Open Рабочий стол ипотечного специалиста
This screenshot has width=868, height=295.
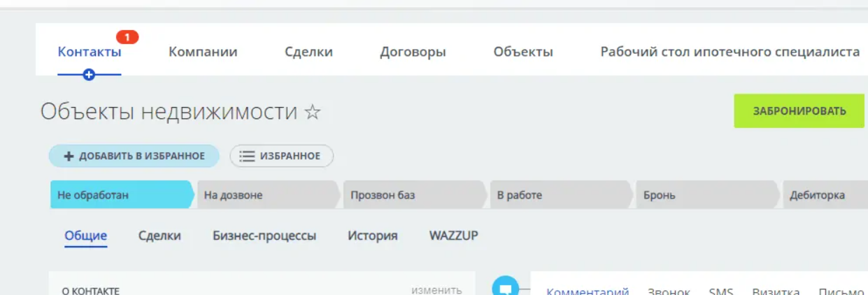coord(730,52)
